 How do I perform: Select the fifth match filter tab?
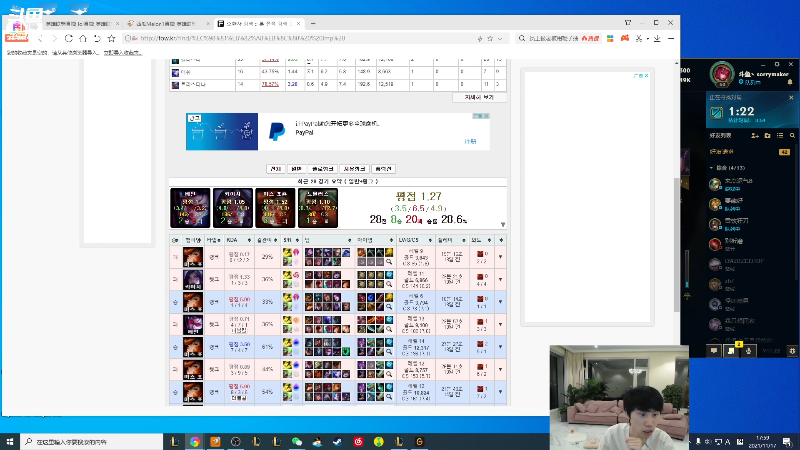[x=384, y=169]
